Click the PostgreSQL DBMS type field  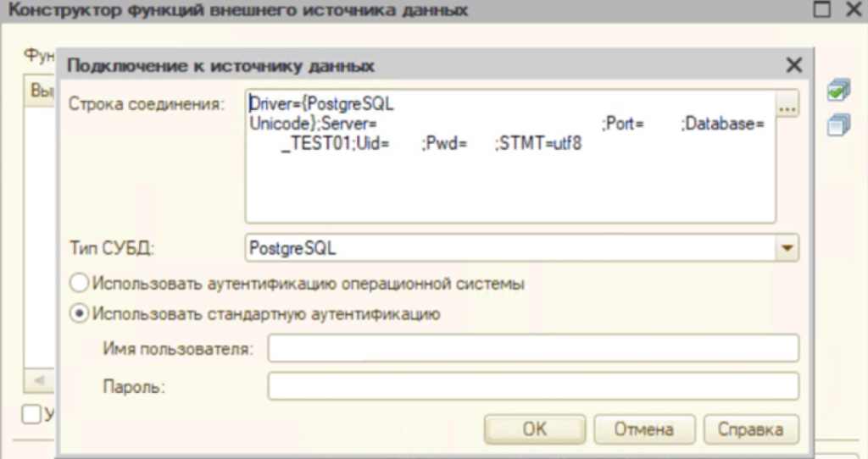coord(510,249)
